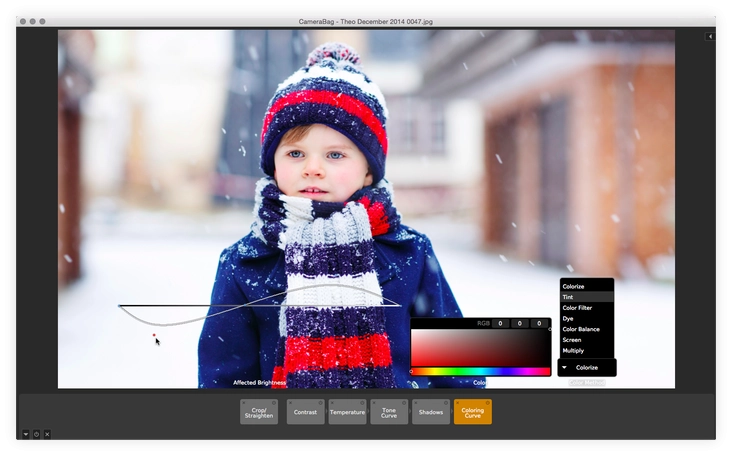Toggle all adjustments with bottom-left power icon
Image resolution: width=732 pixels, height=456 pixels.
click(x=36, y=434)
